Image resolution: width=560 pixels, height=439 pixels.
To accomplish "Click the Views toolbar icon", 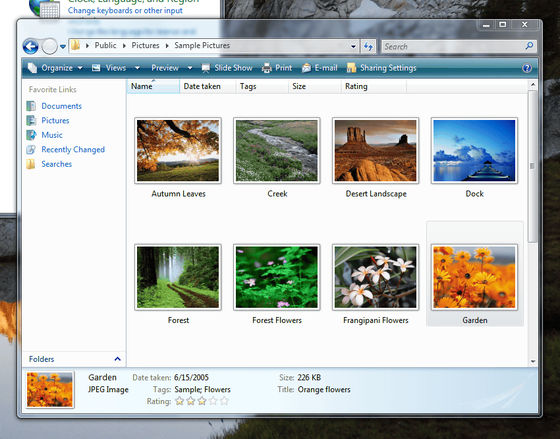I will point(96,68).
